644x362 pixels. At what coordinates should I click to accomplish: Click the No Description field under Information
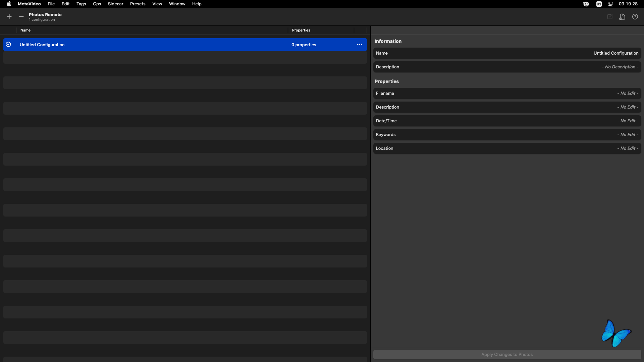620,67
